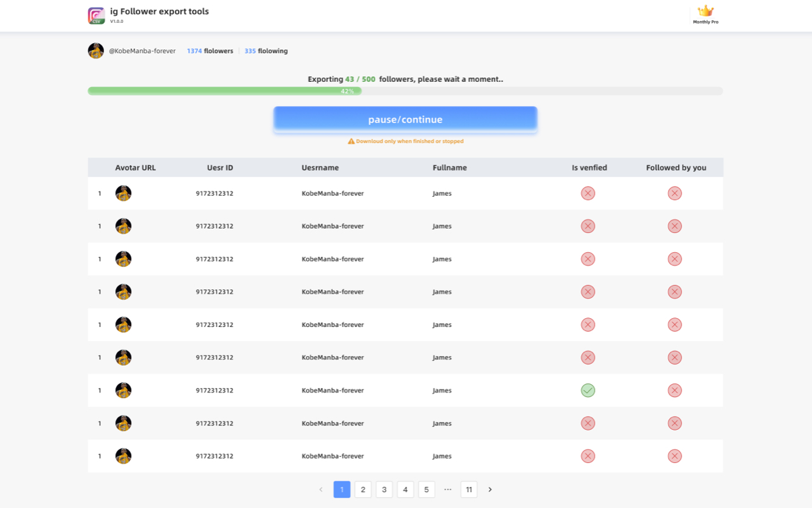This screenshot has width=812, height=508.
Task: Click the profile avatar beside @KobeManba-forever
Action: tap(96, 50)
